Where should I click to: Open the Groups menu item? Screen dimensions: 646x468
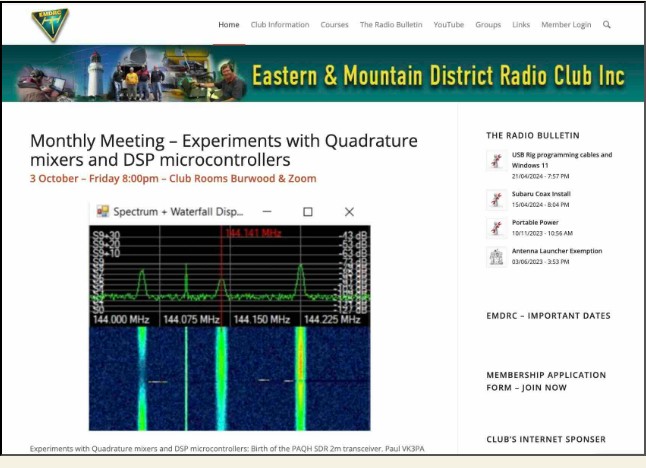coord(488,24)
